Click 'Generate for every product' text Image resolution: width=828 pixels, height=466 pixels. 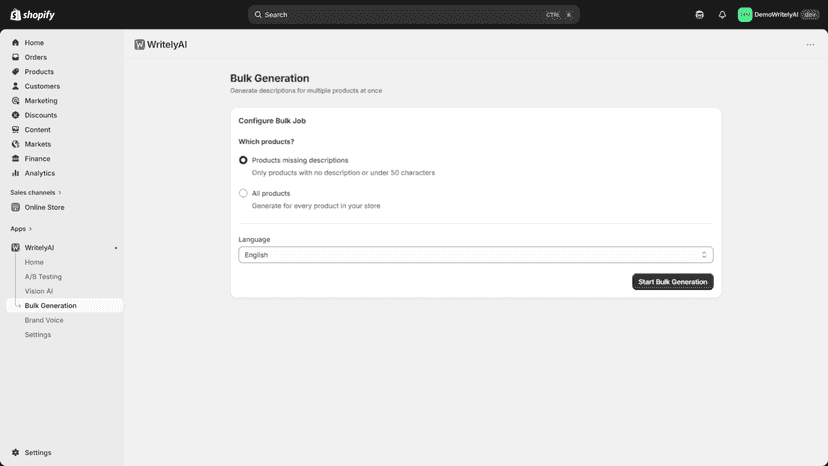click(316, 206)
